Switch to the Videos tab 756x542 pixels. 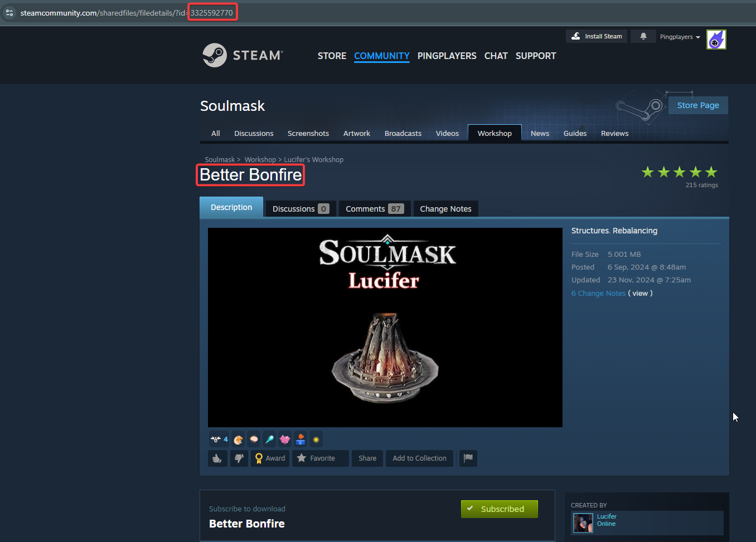tap(447, 133)
